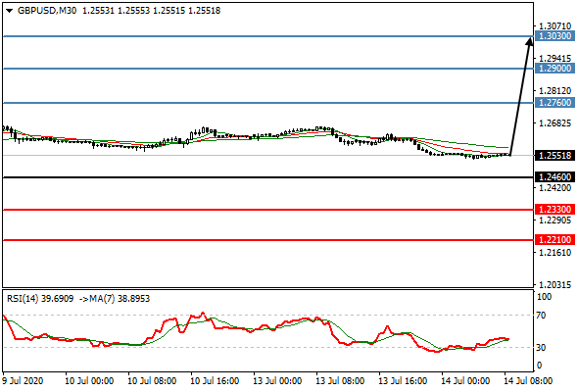
Task: Click the black horizontal line at 1.24600
Action: [268, 177]
